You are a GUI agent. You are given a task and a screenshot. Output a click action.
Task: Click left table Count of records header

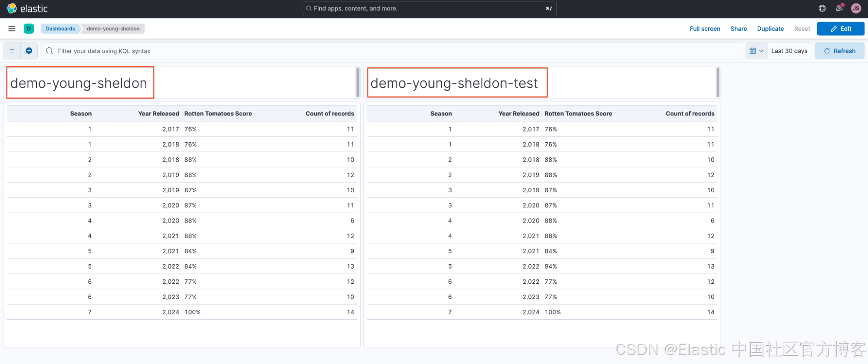pos(330,114)
